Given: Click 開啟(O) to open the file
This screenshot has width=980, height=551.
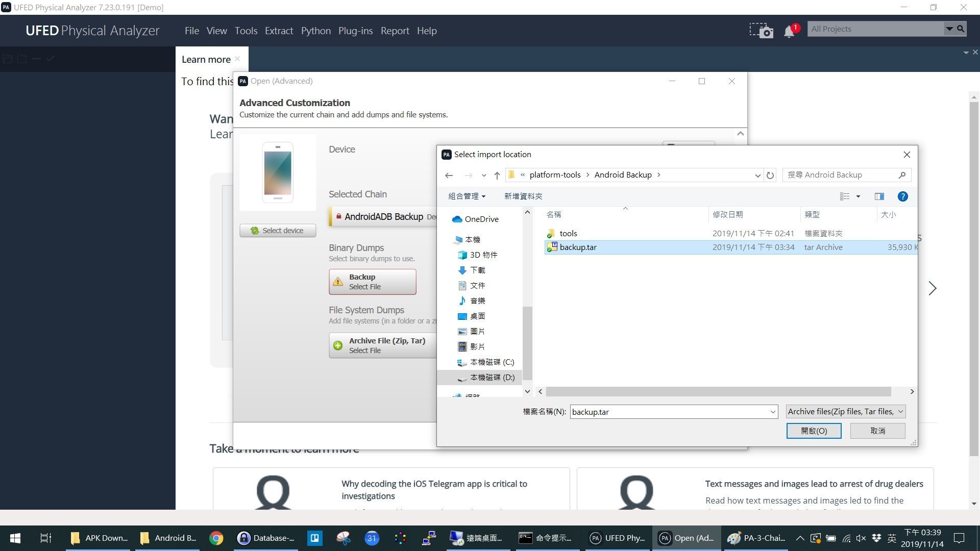Looking at the screenshot, I should [x=814, y=431].
